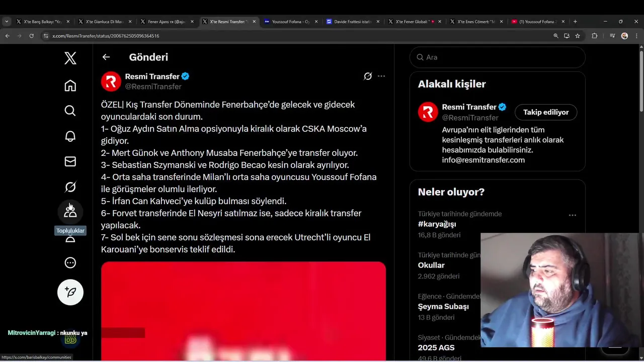Viewport: 644px width, 362px height.
Task: Open the media control icon in browser toolbar
Action: (x=612, y=36)
